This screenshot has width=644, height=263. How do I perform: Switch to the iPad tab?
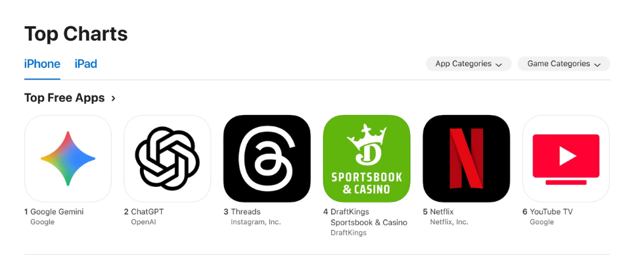tap(86, 64)
